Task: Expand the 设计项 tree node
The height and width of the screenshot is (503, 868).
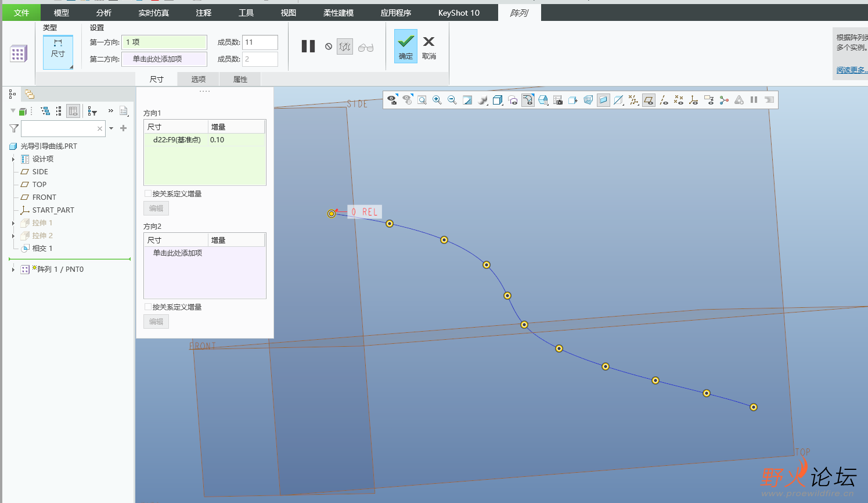Action: (x=13, y=159)
